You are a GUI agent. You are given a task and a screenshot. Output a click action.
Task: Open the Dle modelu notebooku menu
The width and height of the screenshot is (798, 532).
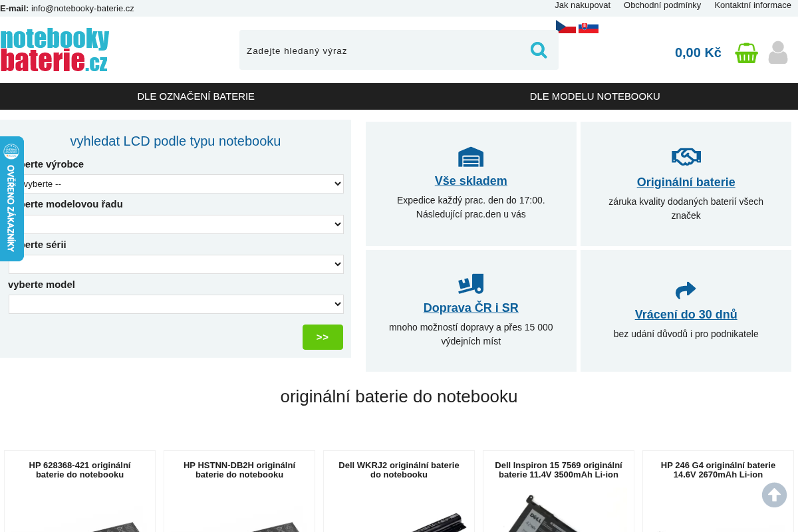click(595, 96)
